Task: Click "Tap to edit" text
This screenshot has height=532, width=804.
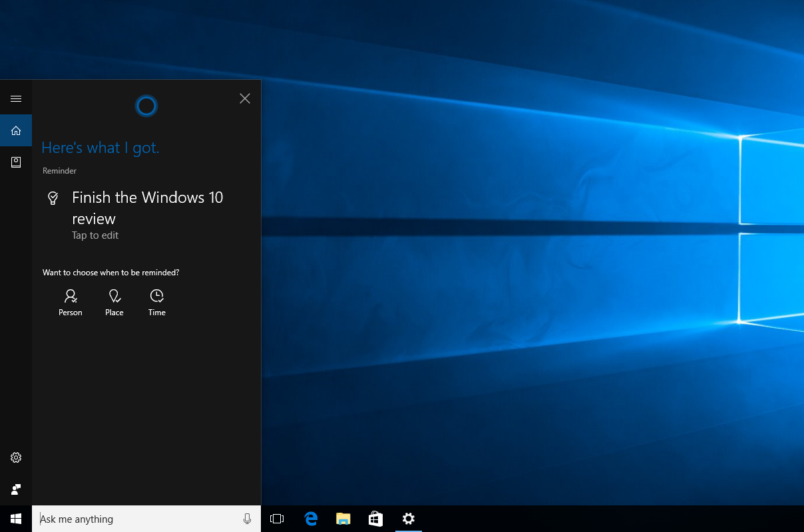Action: click(95, 235)
